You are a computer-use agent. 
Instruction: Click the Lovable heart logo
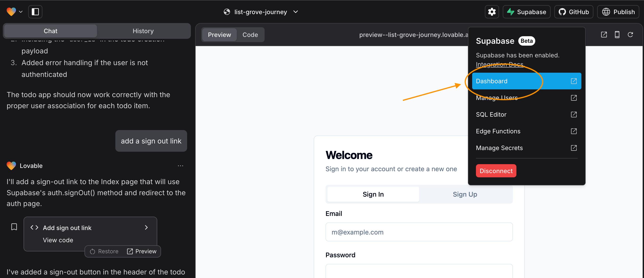pos(11,12)
